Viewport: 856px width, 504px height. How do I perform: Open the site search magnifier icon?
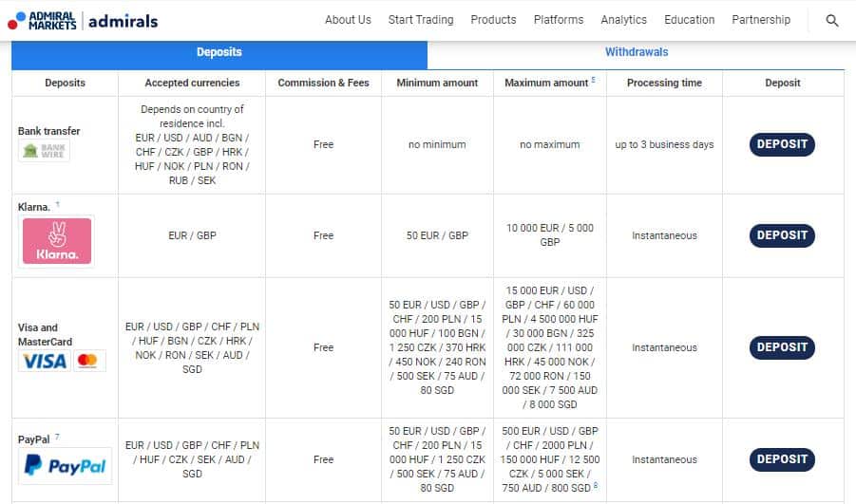click(831, 21)
